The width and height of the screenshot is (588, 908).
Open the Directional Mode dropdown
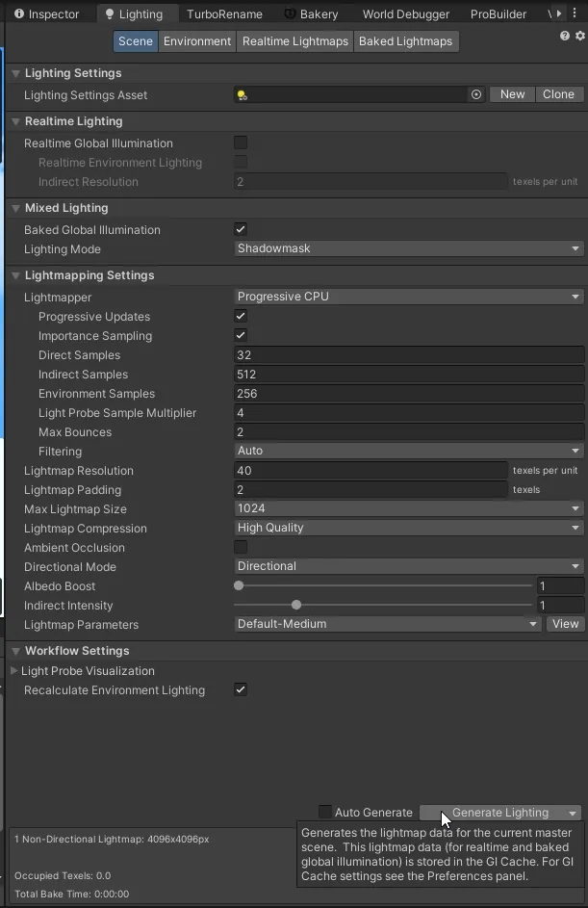(x=409, y=566)
